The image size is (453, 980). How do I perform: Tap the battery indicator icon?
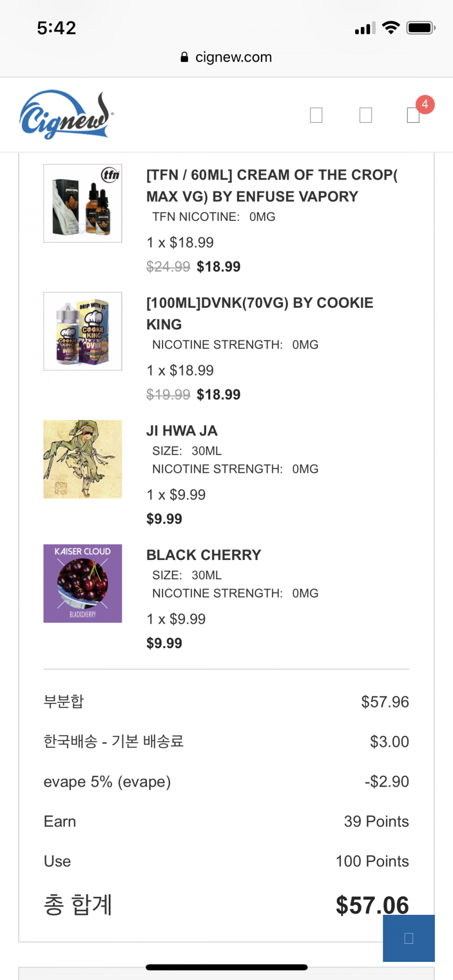420,27
